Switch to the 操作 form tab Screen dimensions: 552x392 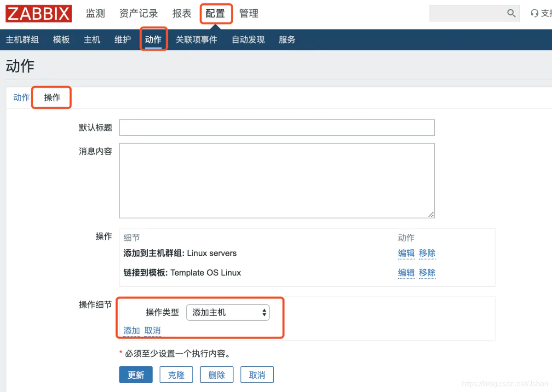pyautogui.click(x=52, y=98)
